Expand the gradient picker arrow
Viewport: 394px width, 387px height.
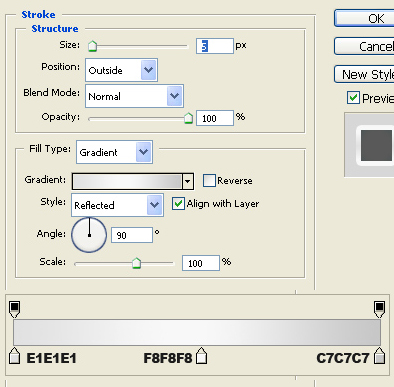coord(188,181)
